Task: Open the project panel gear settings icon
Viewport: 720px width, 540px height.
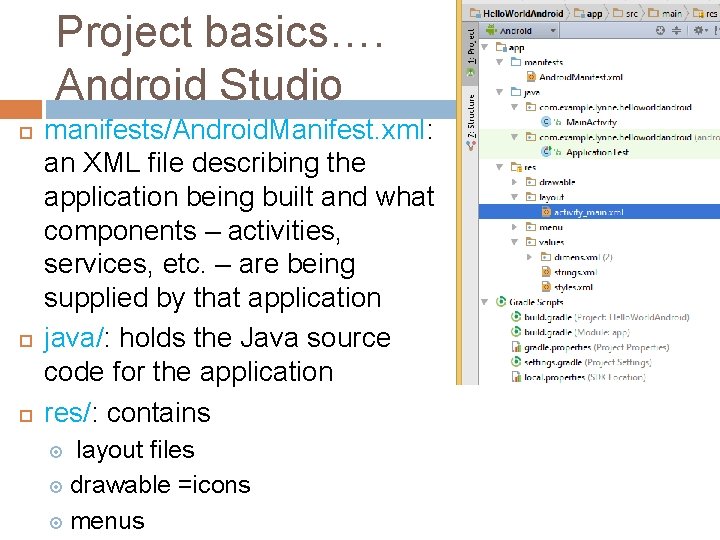Action: pos(700,30)
